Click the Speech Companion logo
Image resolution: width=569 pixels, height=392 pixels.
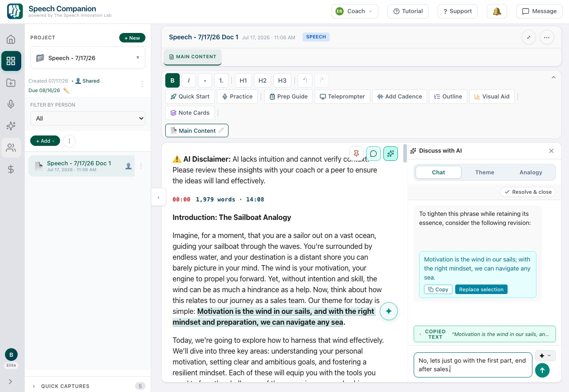coord(14,11)
